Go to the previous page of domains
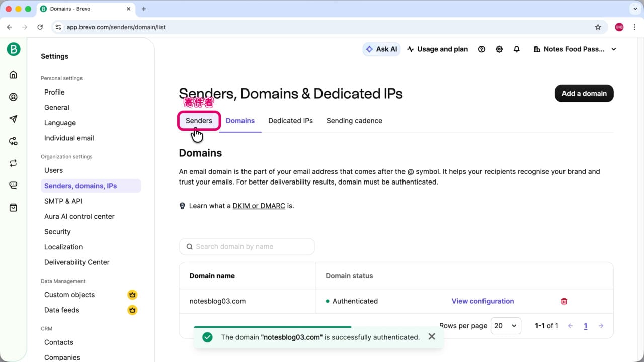 [570, 326]
